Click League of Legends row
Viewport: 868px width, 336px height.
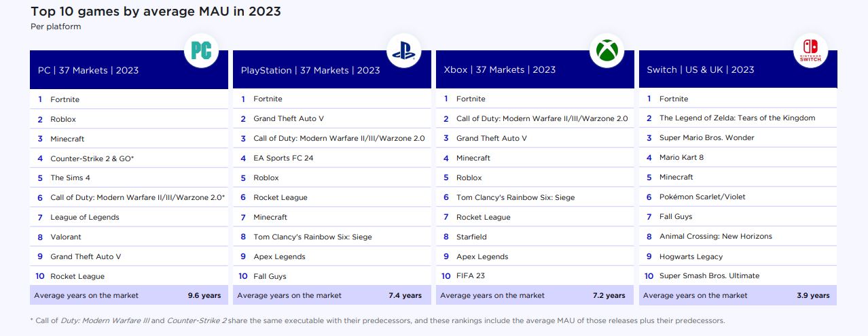click(84, 218)
